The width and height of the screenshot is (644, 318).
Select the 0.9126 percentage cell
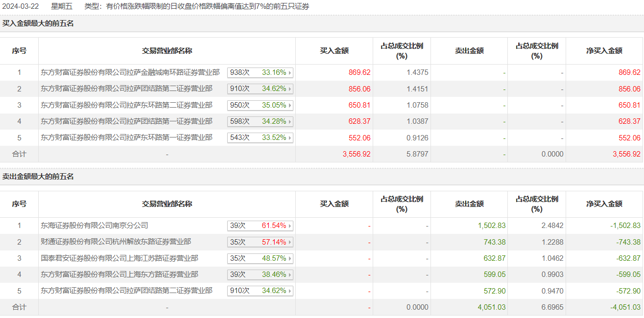coord(417,138)
